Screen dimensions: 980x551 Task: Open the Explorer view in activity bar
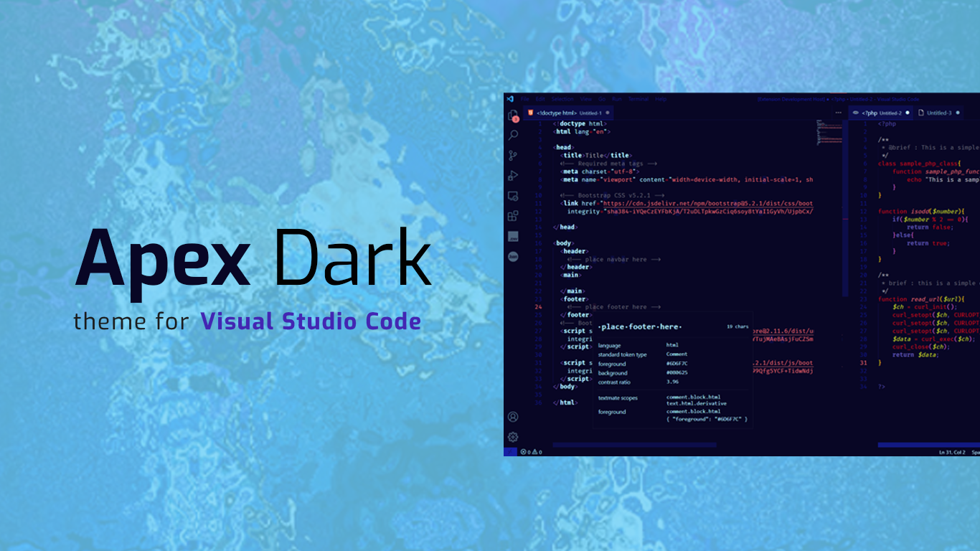[513, 115]
